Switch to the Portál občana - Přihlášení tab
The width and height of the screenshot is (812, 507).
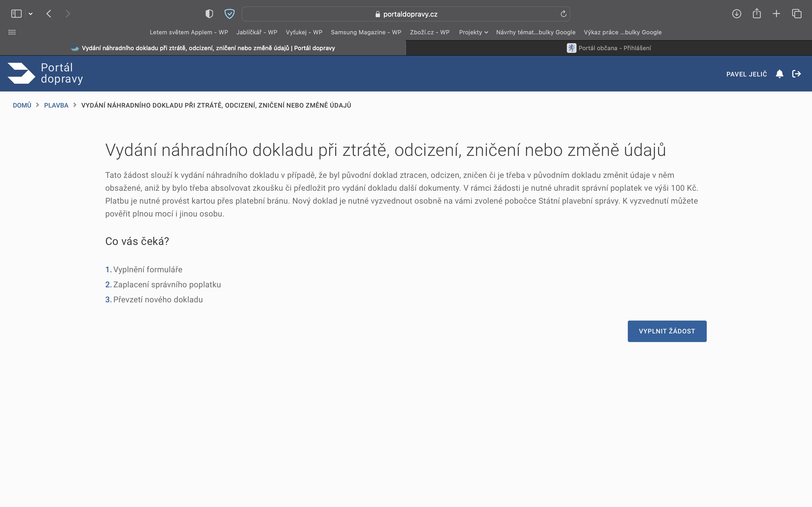(609, 48)
